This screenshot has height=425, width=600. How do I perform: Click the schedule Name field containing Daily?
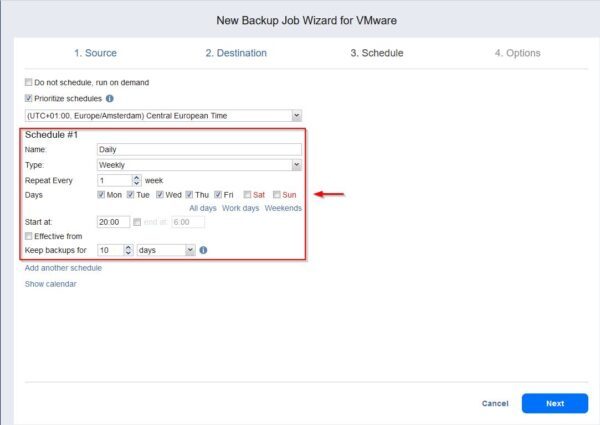pos(199,150)
